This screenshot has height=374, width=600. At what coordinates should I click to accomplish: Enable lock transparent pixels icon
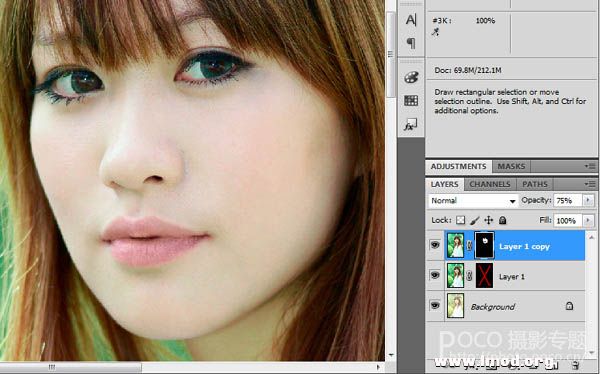coord(461,220)
